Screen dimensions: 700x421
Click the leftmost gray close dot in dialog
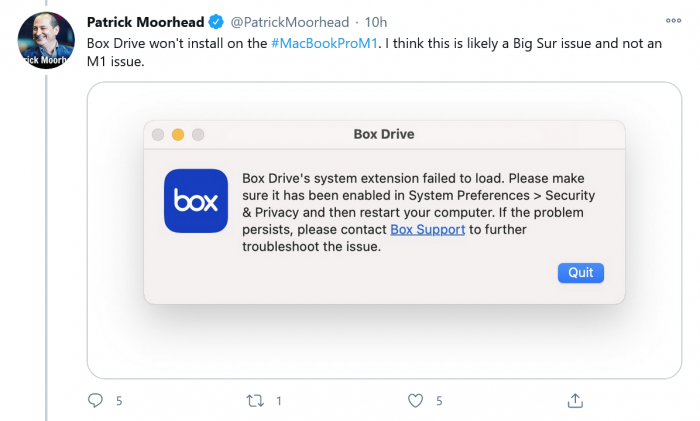(x=158, y=134)
